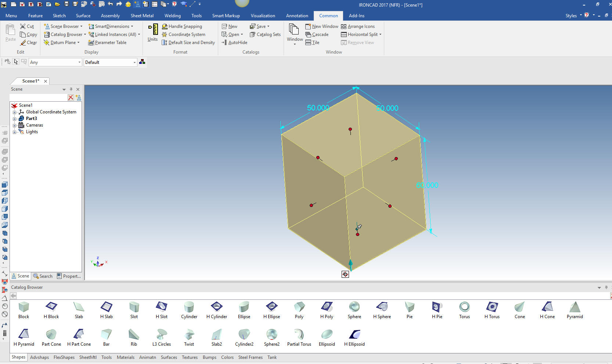Image resolution: width=612 pixels, height=364 pixels.
Task: Toggle AutoHide for catalogs
Action: click(x=234, y=43)
